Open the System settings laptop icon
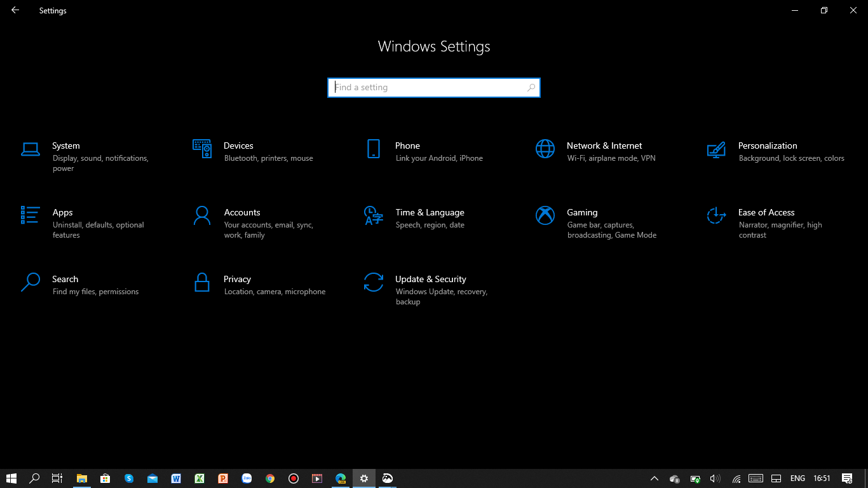The image size is (868, 488). point(31,149)
